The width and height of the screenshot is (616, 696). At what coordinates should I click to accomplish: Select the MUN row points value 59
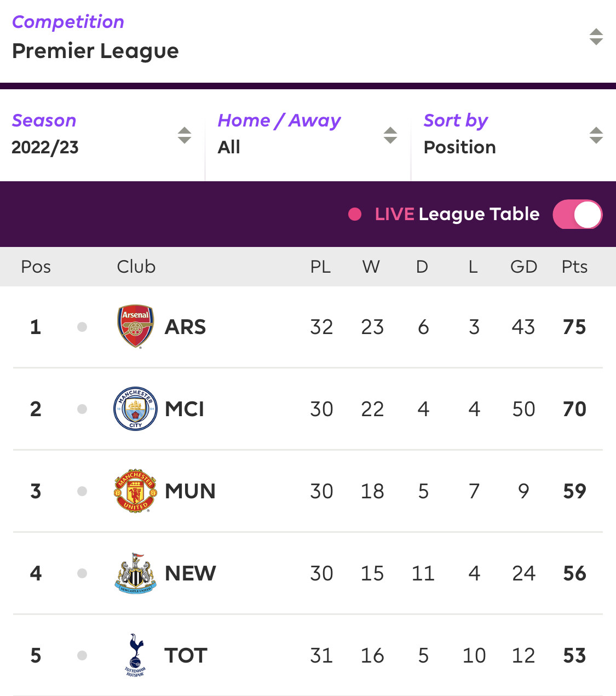574,491
